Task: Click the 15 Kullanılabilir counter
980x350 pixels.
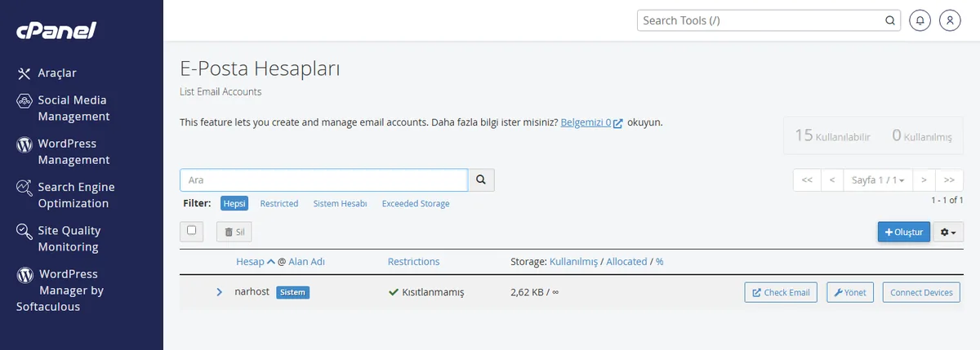Action: [832, 135]
